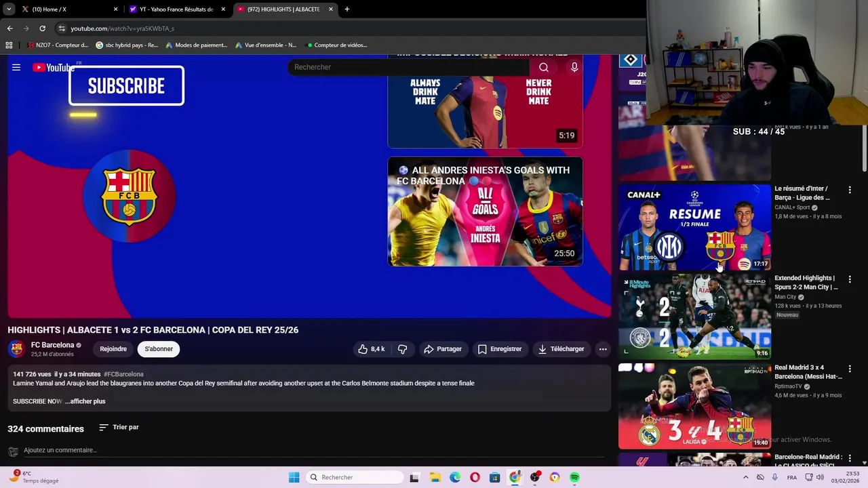
Task: Open the Always Drink Mate end-screen video card
Action: pos(485,102)
